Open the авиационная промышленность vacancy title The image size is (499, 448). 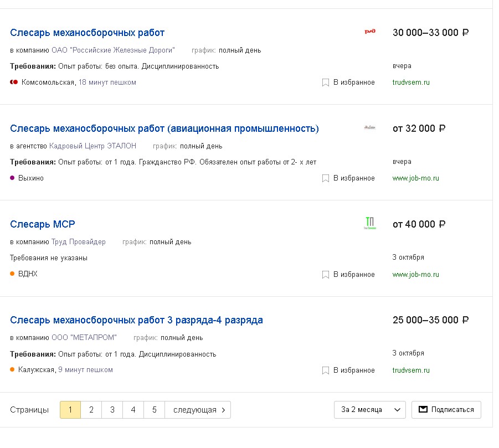pyautogui.click(x=164, y=128)
